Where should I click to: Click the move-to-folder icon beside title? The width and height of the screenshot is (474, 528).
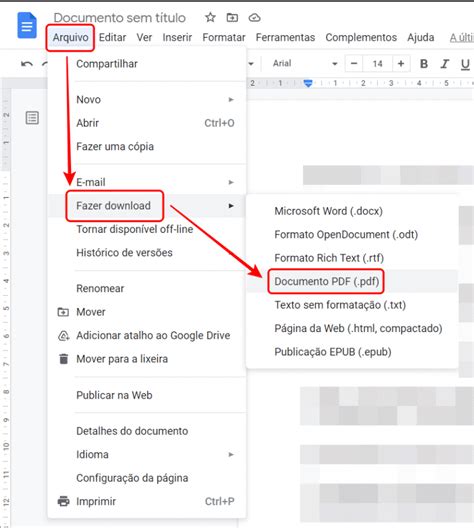[x=232, y=17]
